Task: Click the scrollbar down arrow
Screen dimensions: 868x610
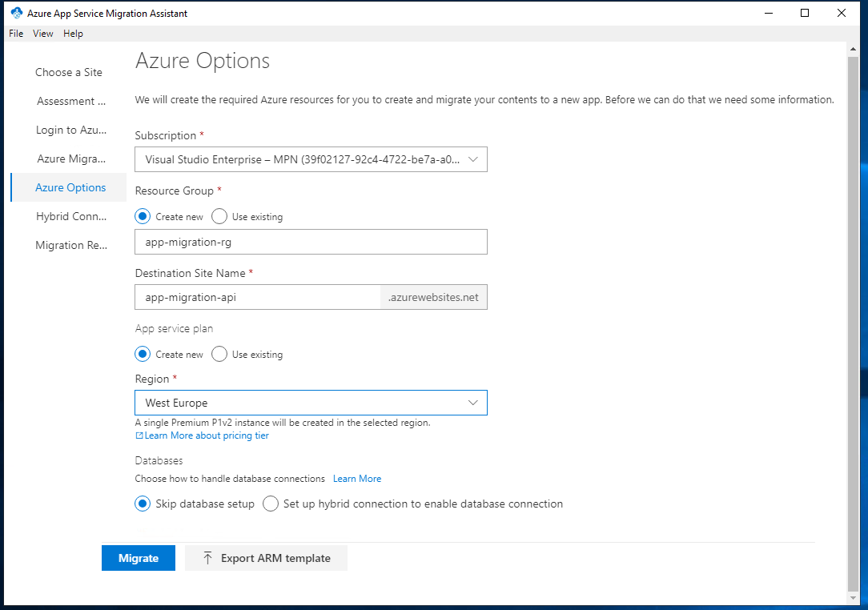Action: pos(853,598)
